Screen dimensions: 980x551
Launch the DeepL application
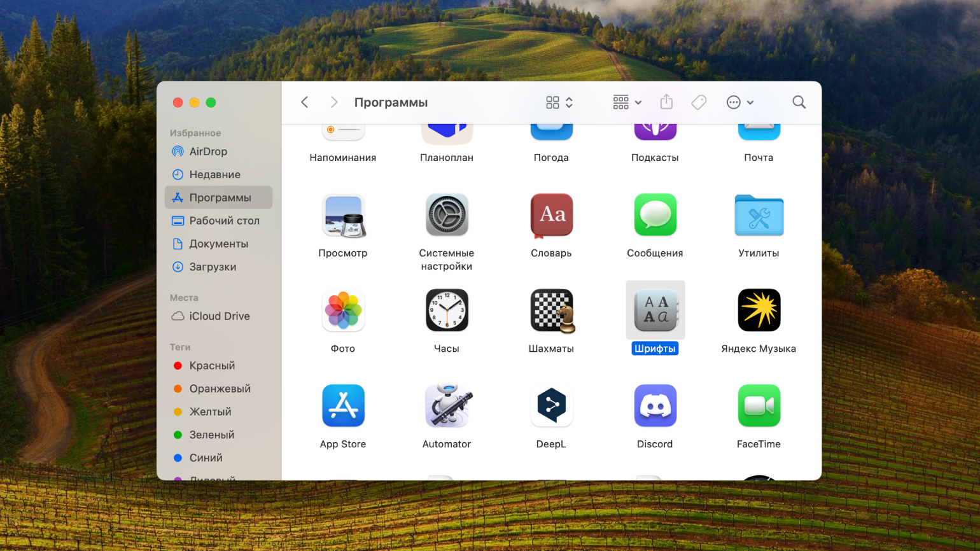click(551, 406)
